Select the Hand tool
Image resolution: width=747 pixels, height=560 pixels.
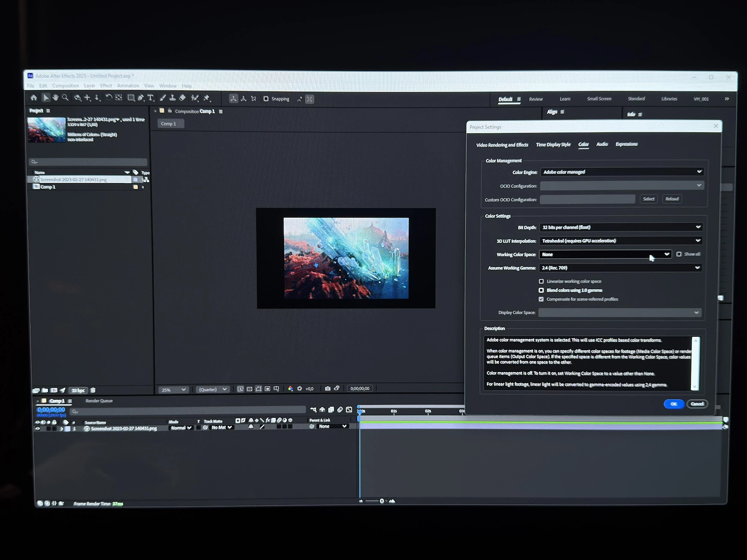tap(55, 98)
